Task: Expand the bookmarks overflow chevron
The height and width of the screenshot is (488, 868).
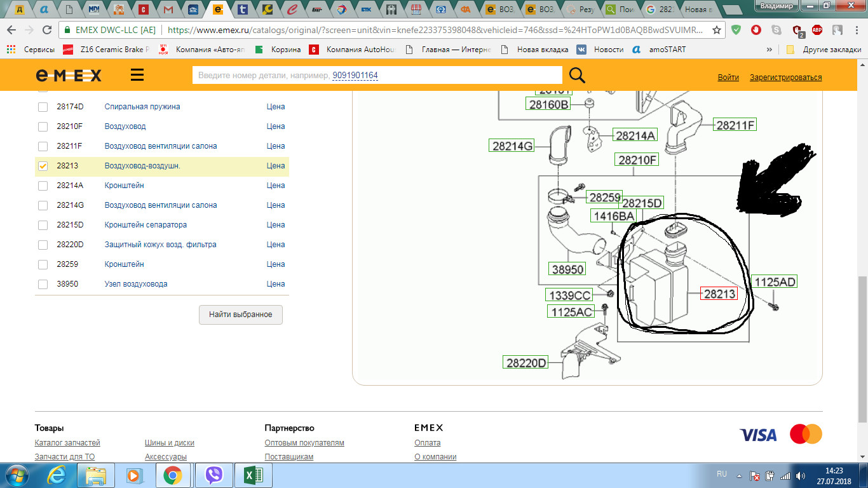Action: pyautogui.click(x=770, y=50)
